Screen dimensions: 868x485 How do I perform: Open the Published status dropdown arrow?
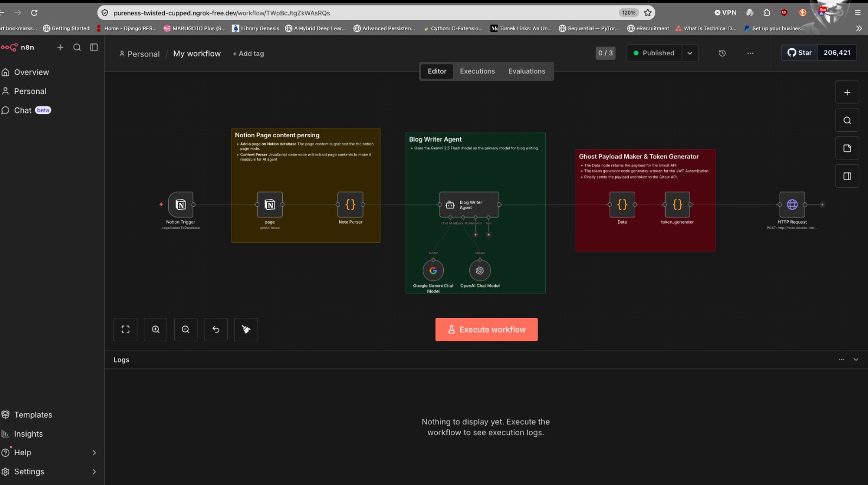click(690, 53)
